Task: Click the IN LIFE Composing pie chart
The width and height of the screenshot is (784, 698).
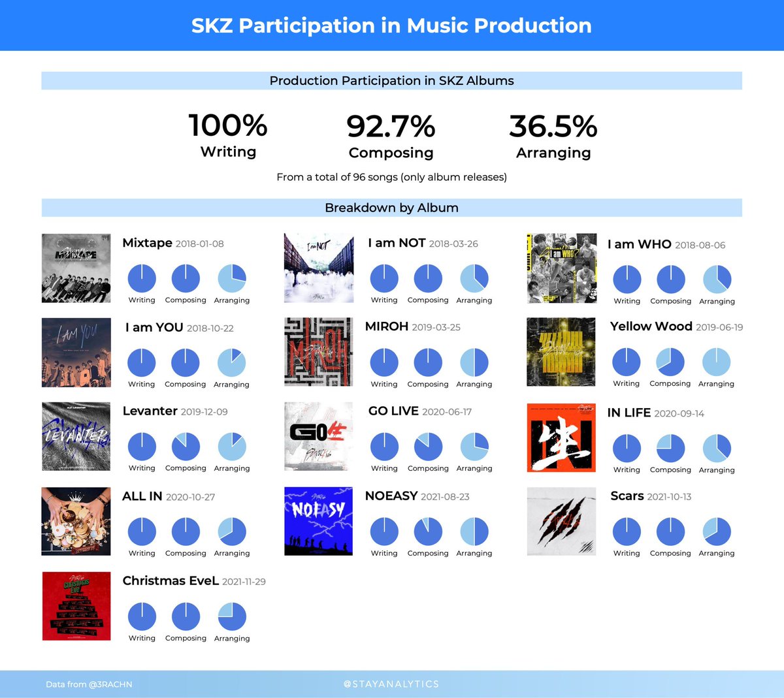Action: 670,448
